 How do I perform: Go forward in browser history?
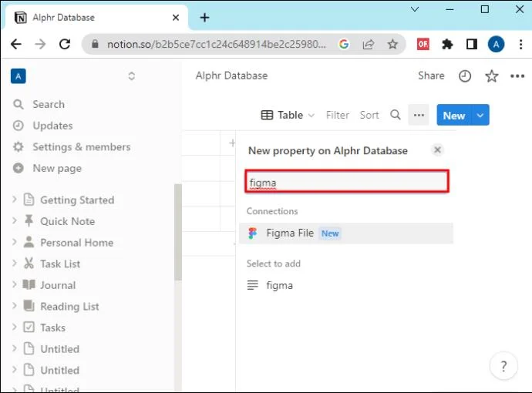point(40,44)
